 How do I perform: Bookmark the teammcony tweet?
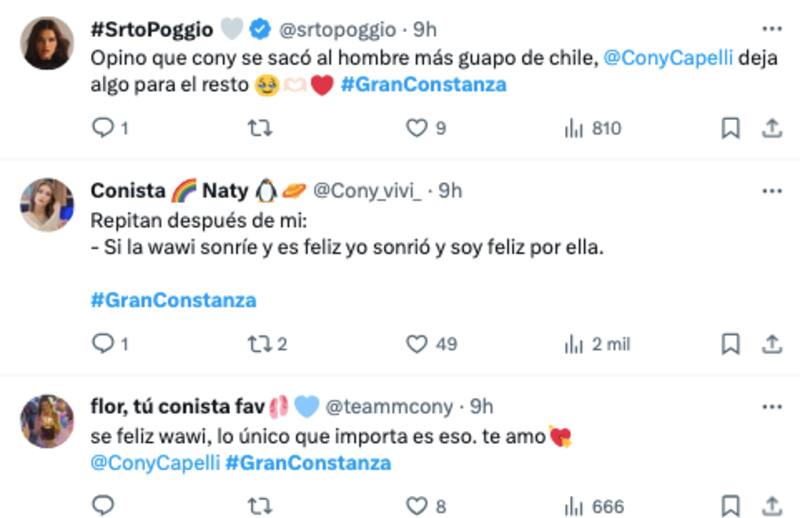point(731,507)
